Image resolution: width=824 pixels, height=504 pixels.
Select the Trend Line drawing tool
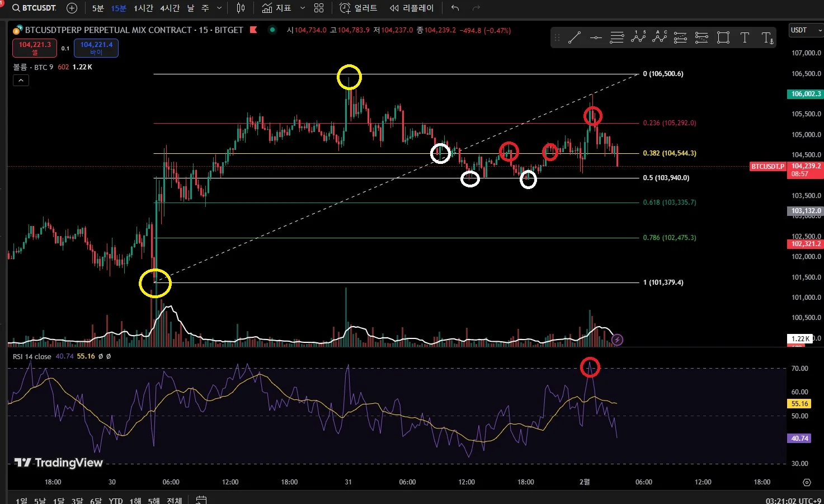(575, 37)
